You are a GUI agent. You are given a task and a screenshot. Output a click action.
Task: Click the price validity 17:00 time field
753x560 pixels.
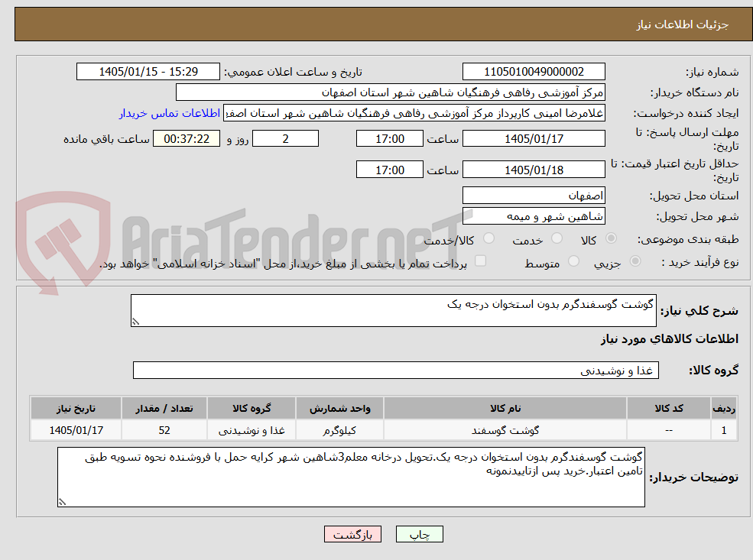pos(389,170)
